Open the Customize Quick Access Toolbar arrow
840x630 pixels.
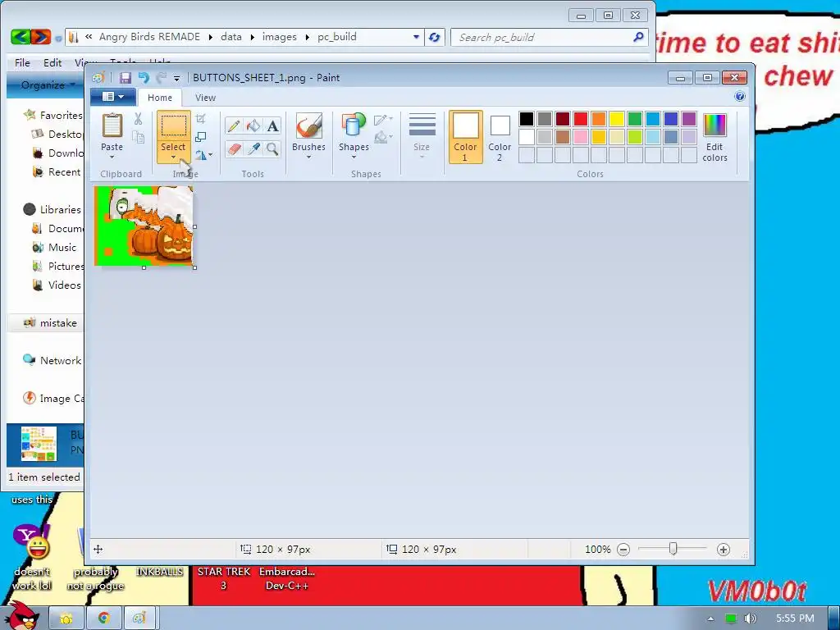point(177,78)
